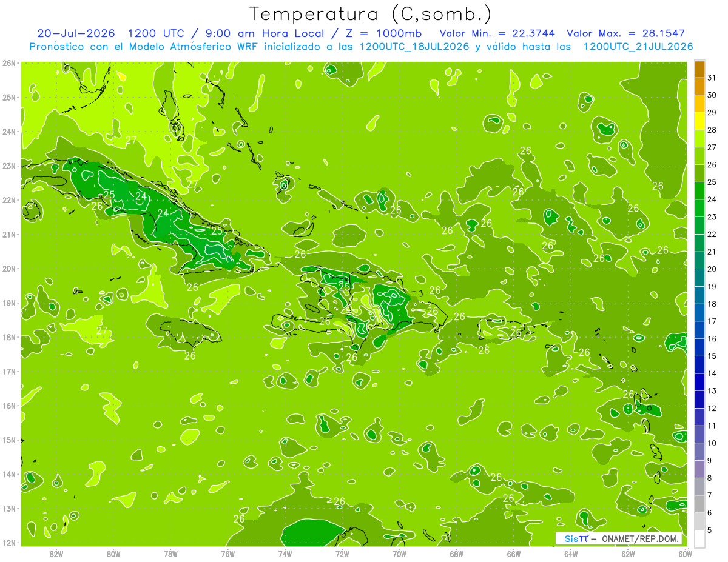Viewport: 728px width, 562px height.
Task: Click the "68W" longitude axis label
Action: click(x=457, y=554)
